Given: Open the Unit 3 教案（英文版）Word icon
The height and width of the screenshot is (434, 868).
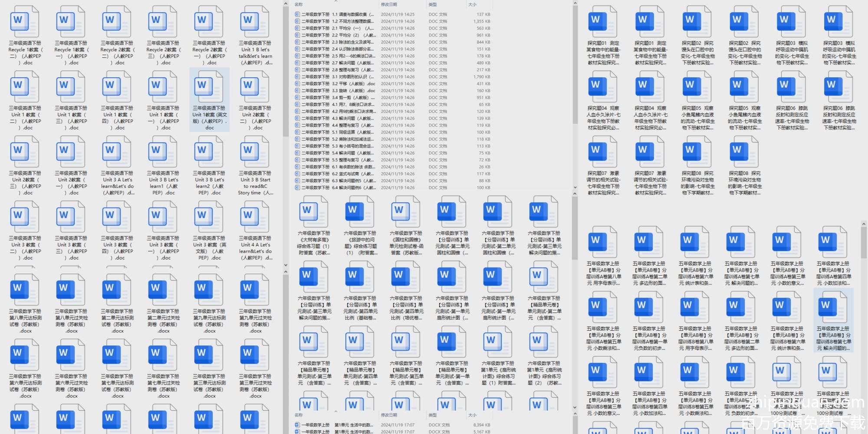Looking at the screenshot, I should [209, 217].
